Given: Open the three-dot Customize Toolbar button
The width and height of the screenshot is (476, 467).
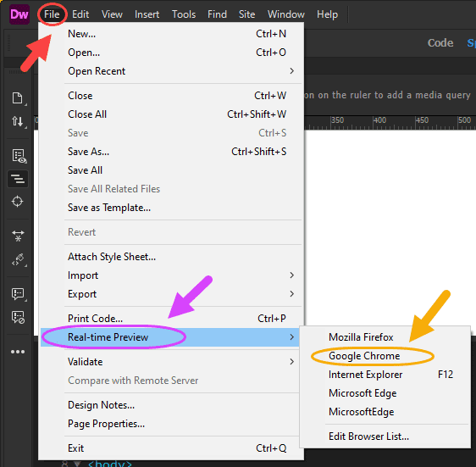Looking at the screenshot, I should [18, 352].
